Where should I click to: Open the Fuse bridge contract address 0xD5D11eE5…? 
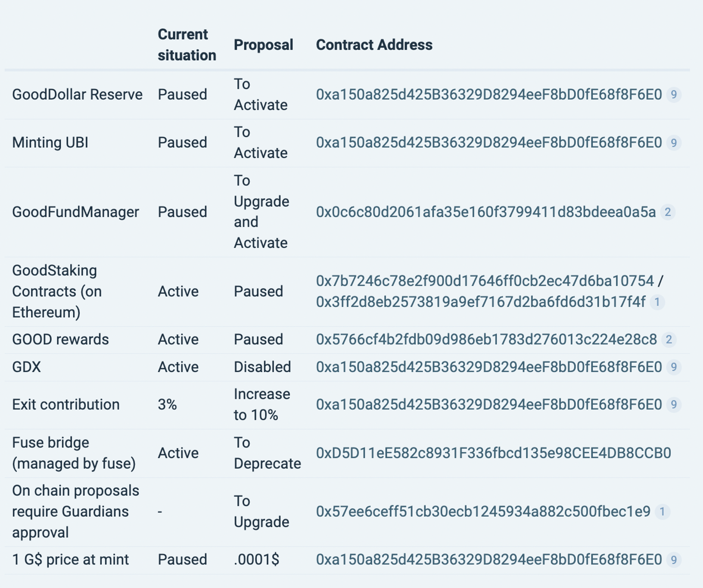click(493, 453)
